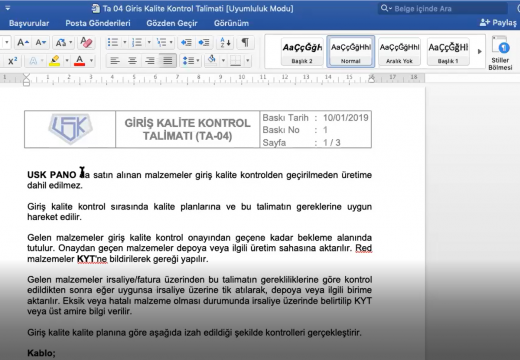The height and width of the screenshot is (360, 520).
Task: Center align text
Action: tap(132, 61)
